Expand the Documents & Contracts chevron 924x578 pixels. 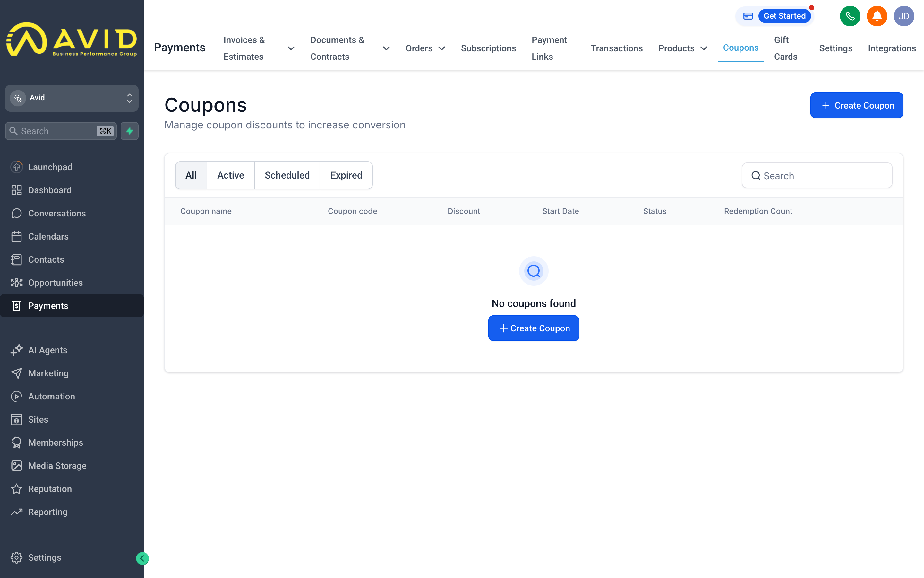click(386, 48)
